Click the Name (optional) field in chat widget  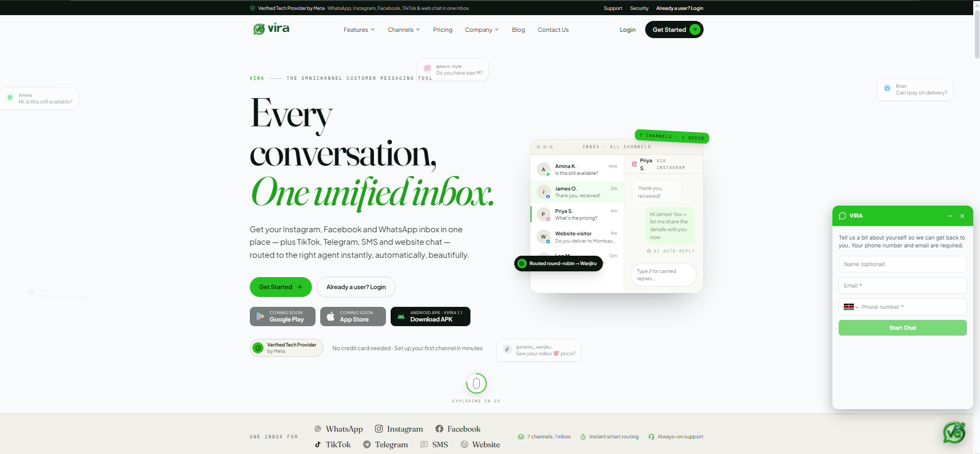(902, 264)
